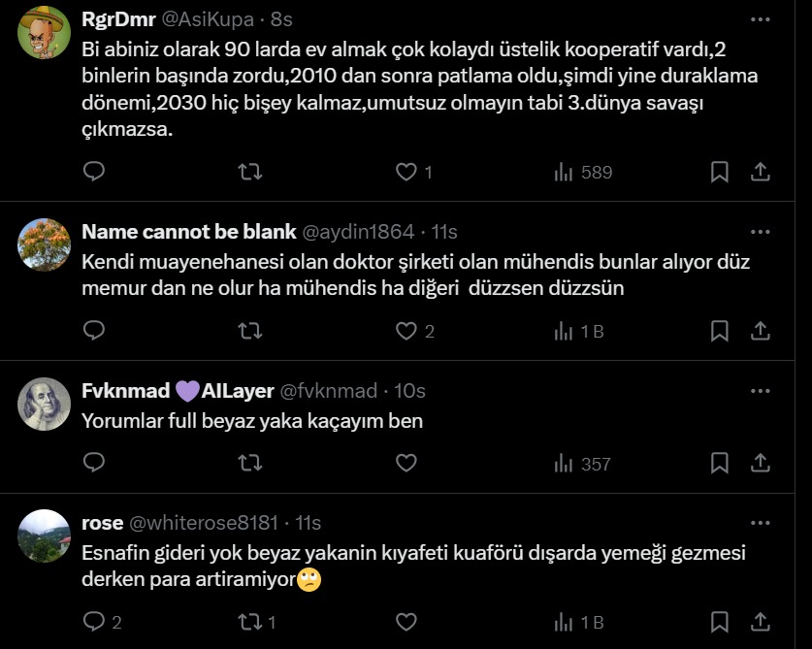The height and width of the screenshot is (649, 812).
Task: Reply to Fvknmad's tweet
Action: pos(94,464)
